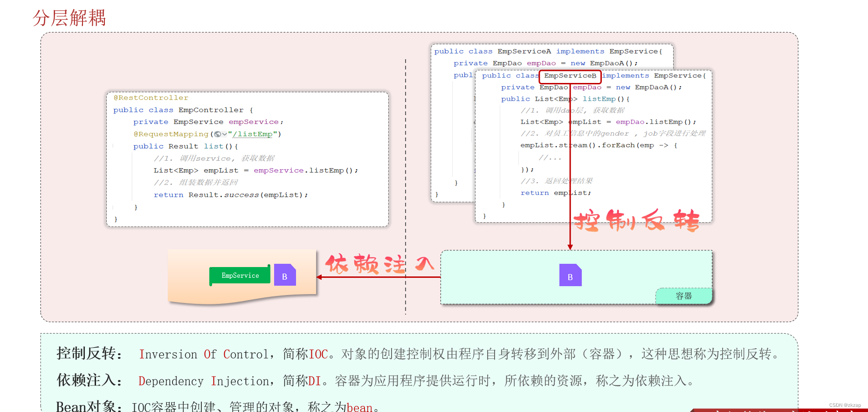Screen dimensions: 868x412
Task: Click the purple B icon inside the container
Action: (x=570, y=275)
